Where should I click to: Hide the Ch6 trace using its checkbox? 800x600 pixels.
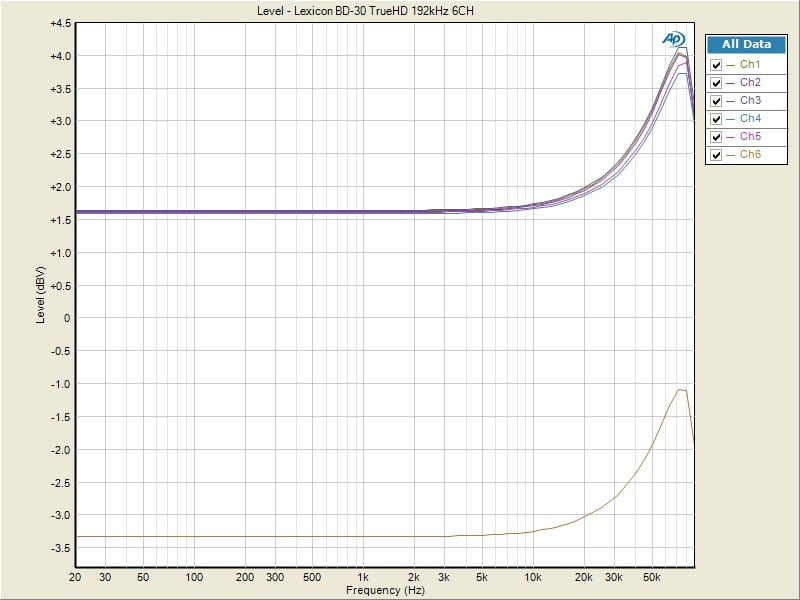(716, 155)
